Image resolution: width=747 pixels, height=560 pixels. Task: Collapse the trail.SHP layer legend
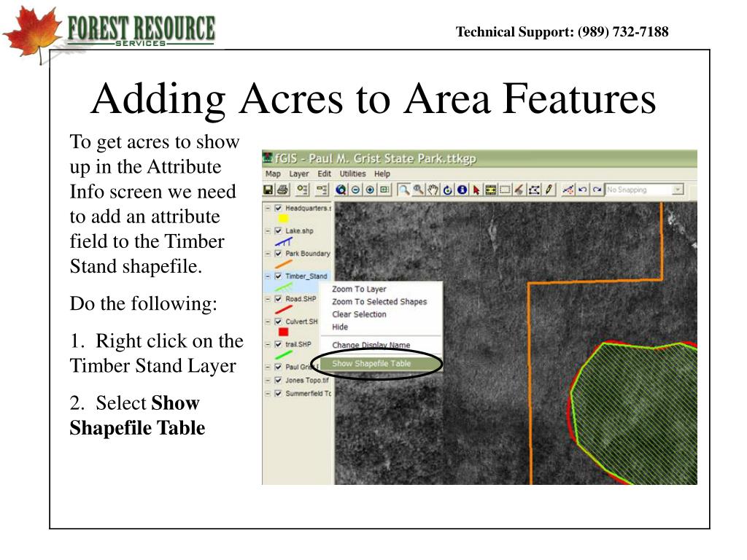coord(268,344)
